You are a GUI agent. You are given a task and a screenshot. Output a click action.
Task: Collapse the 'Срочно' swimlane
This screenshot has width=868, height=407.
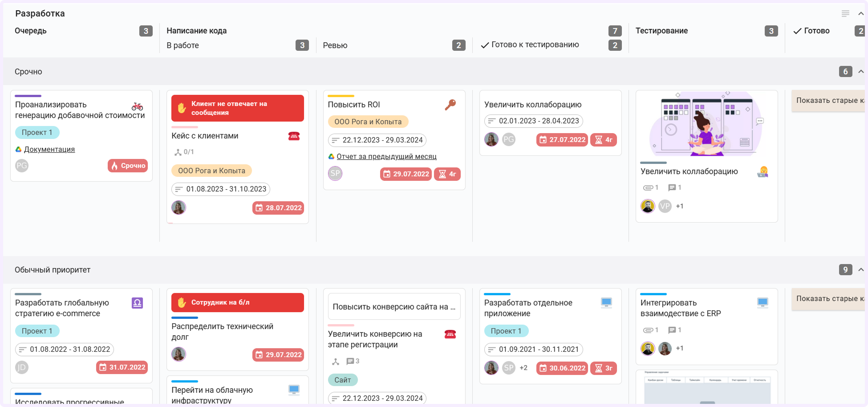(x=861, y=71)
